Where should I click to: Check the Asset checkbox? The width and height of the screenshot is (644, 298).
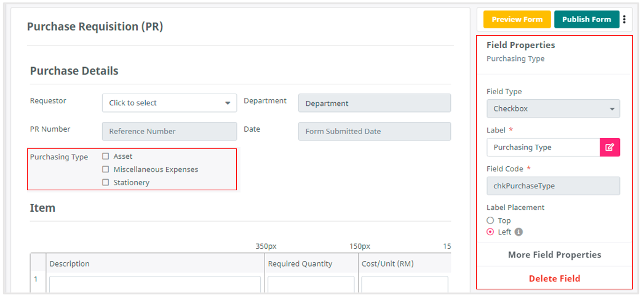[106, 156]
